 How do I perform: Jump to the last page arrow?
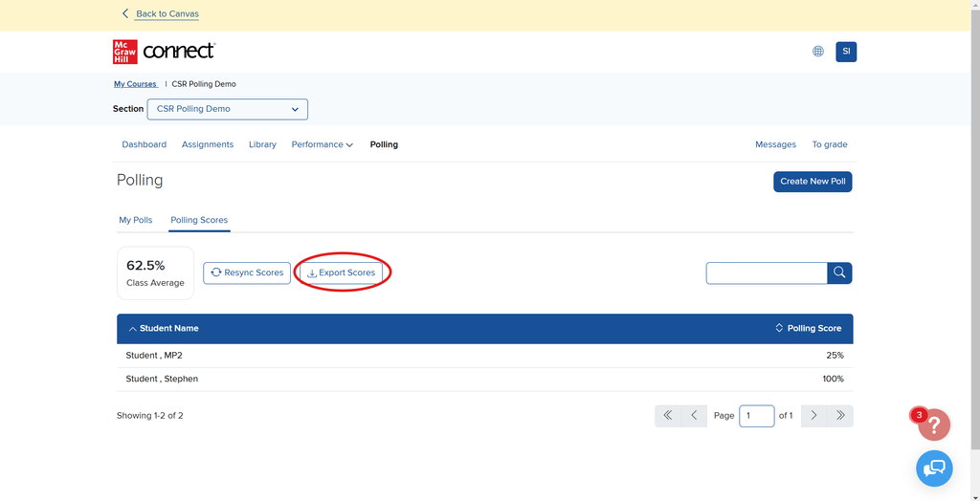840,416
